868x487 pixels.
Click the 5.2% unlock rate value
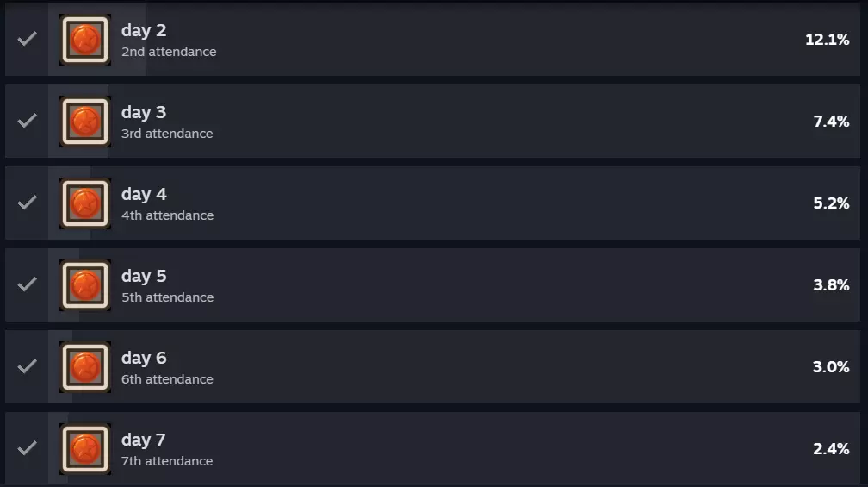point(831,203)
